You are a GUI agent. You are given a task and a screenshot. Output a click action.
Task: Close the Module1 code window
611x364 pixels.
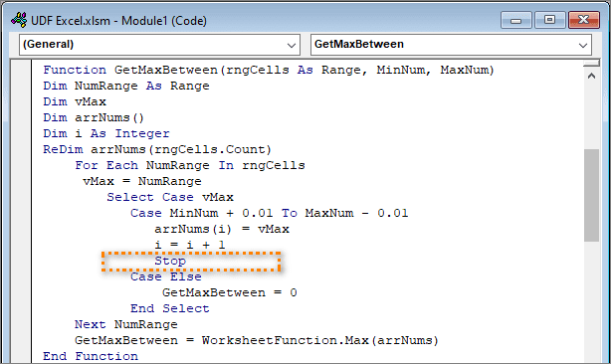coord(583,20)
